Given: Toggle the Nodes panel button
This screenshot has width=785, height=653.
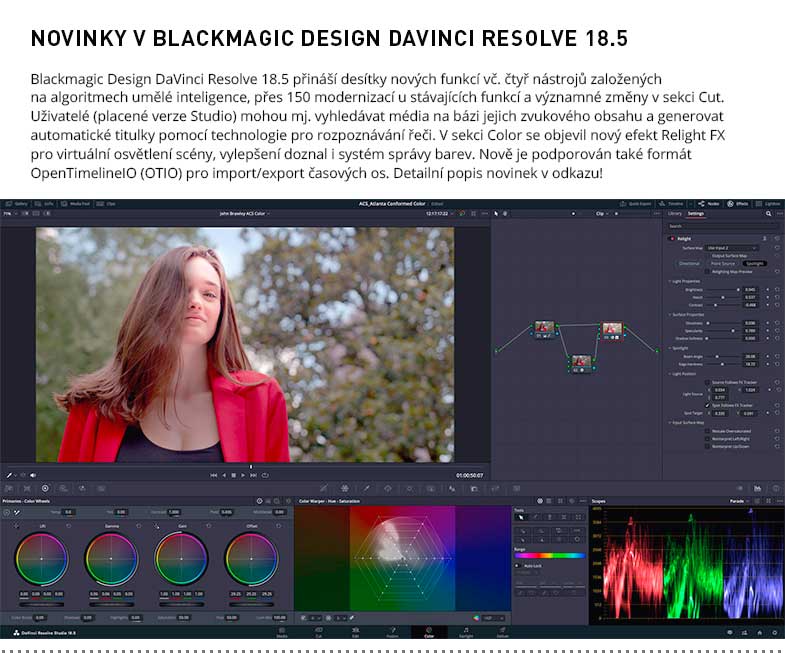Looking at the screenshot, I should coord(708,204).
